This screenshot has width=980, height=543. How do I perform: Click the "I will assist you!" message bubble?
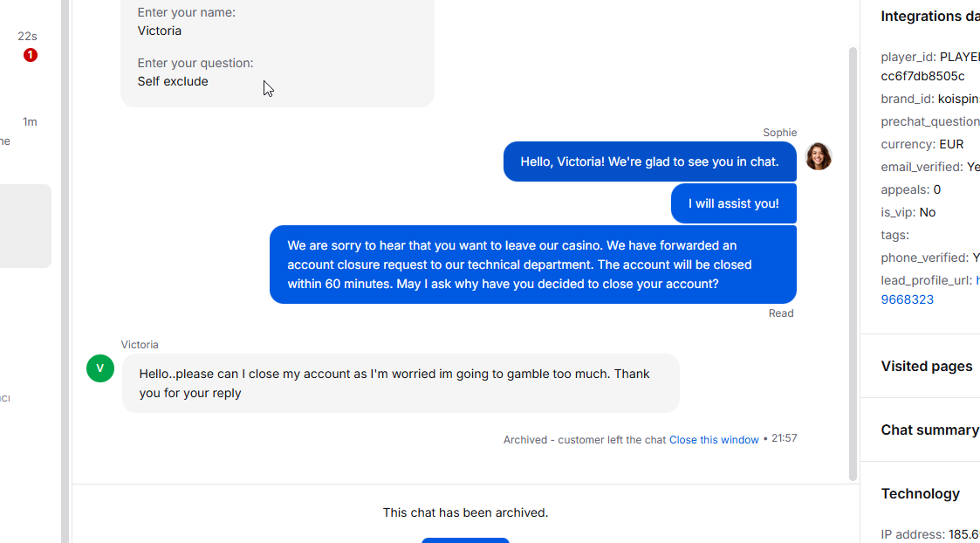pyautogui.click(x=733, y=203)
